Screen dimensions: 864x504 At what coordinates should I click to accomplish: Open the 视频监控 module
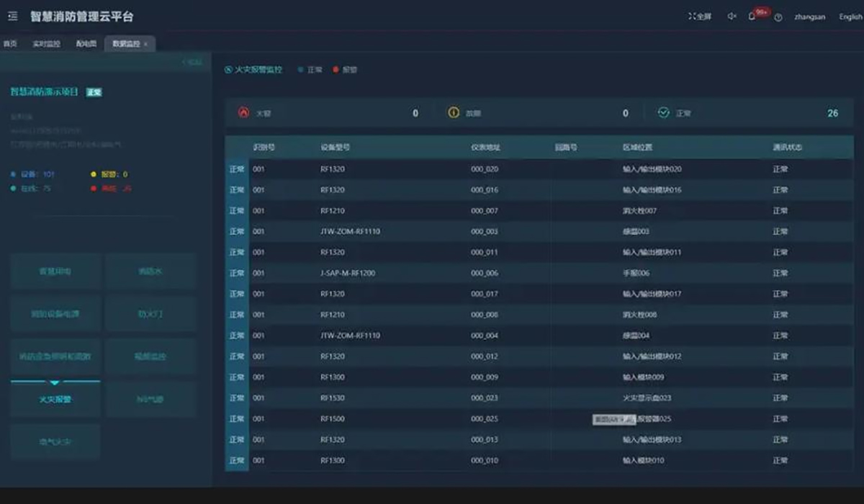point(150,356)
